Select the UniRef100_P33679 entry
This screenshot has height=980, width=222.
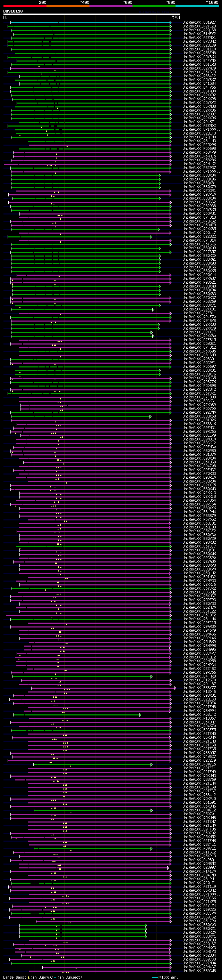[199, 516]
